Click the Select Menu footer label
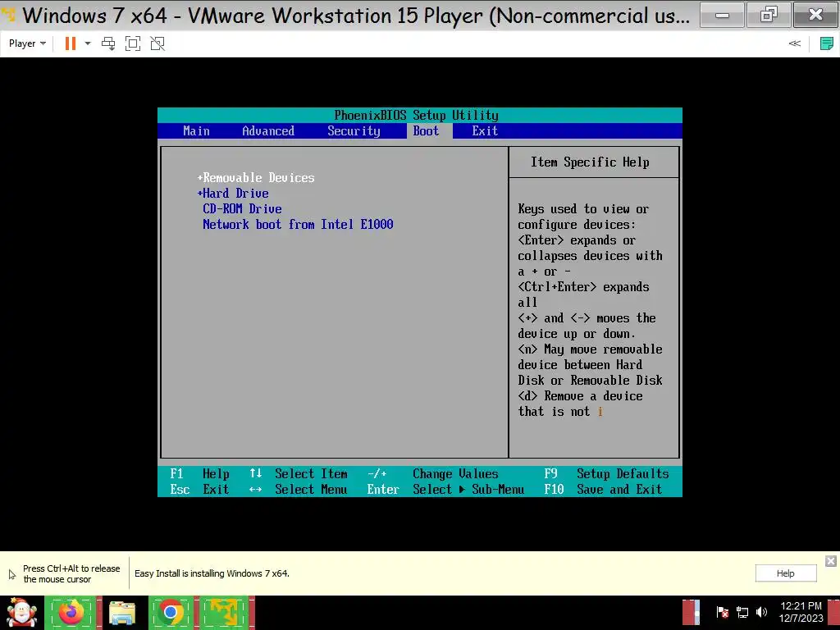Screen dimensions: 840x630 [x=311, y=490]
